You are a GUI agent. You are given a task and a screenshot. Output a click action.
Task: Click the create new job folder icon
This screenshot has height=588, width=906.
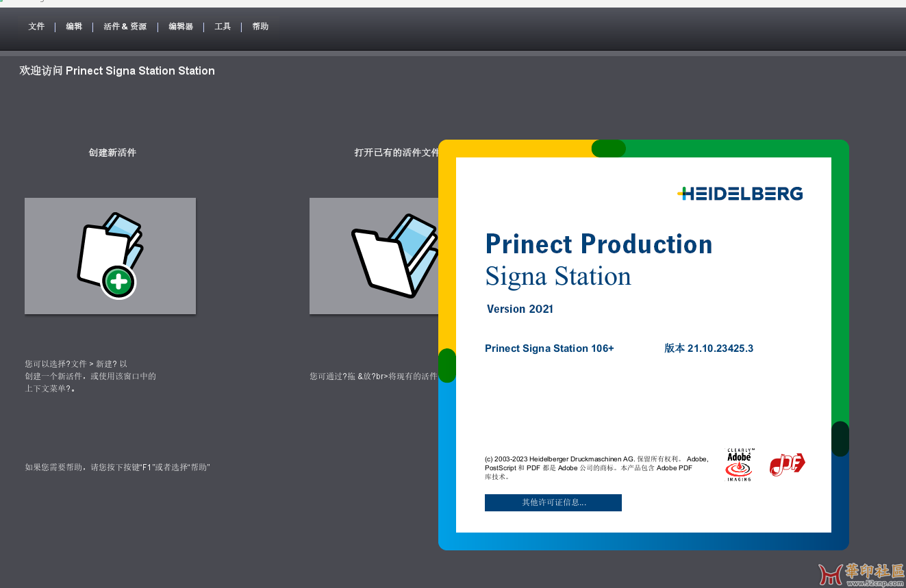tap(110, 256)
